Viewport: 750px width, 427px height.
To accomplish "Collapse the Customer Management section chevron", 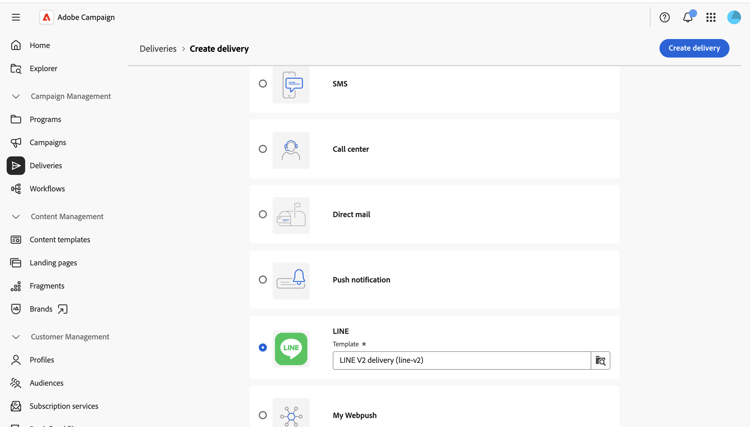I will 16,337.
